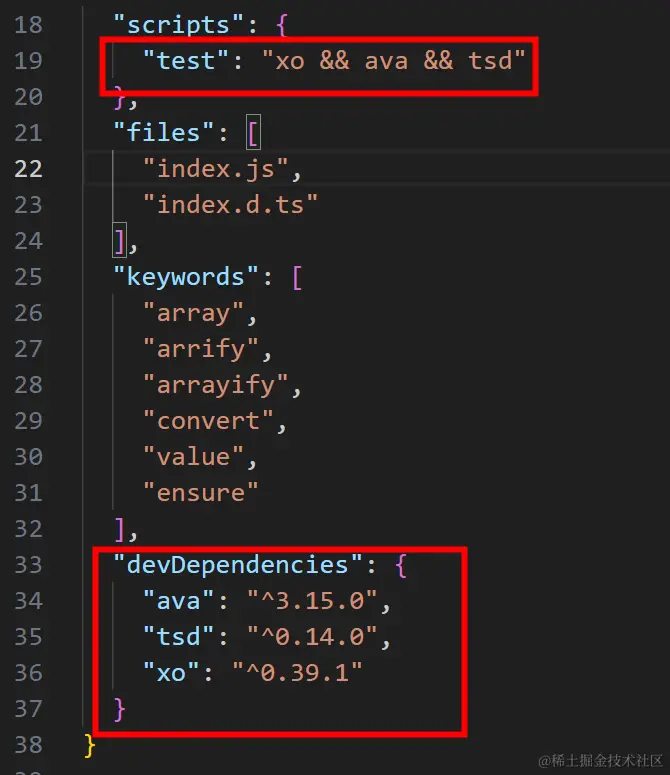Place cursor at opening bracket after "files"
The image size is (670, 775).
click(x=252, y=133)
